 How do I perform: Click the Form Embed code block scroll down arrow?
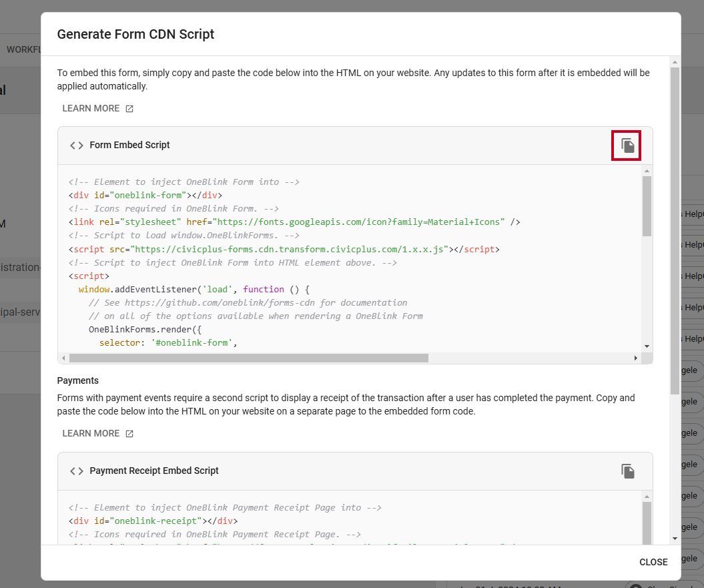(647, 346)
